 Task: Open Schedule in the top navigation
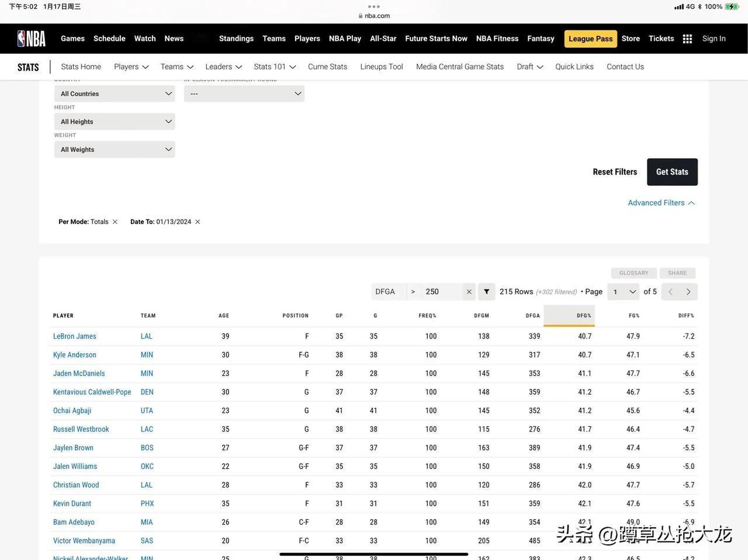(x=110, y=39)
